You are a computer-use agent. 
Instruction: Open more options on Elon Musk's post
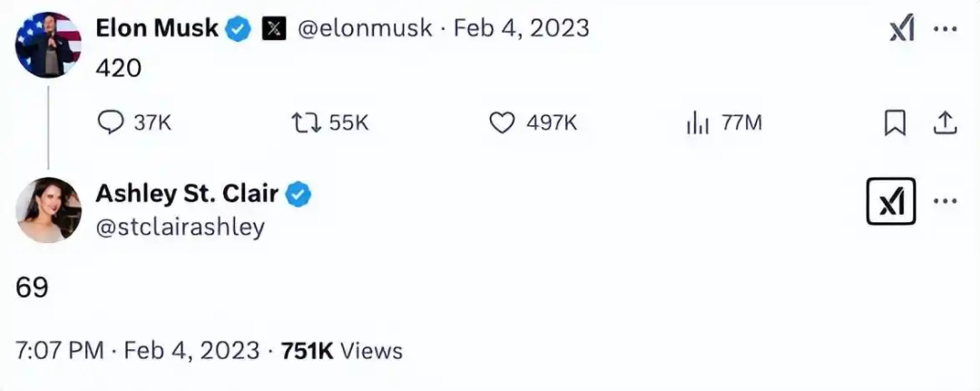tap(946, 29)
